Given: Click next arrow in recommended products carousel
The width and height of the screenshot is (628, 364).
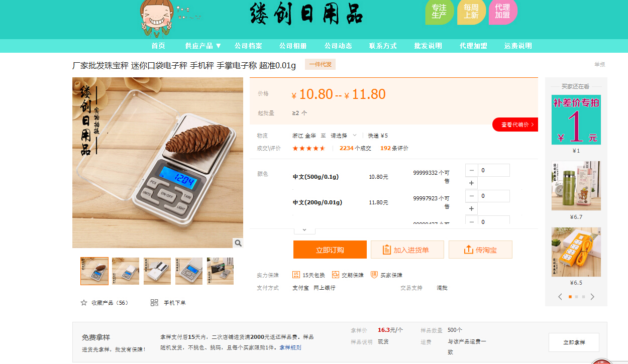Looking at the screenshot, I should (x=592, y=297).
